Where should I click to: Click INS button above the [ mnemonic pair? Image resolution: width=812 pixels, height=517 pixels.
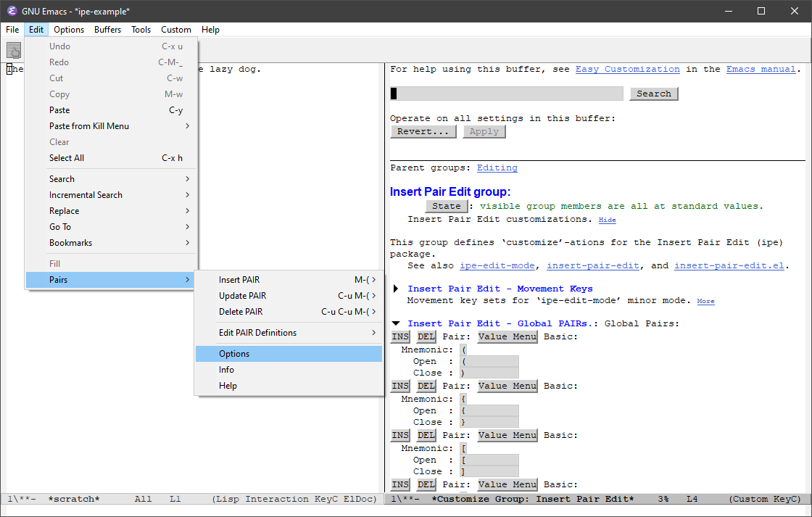(x=400, y=435)
